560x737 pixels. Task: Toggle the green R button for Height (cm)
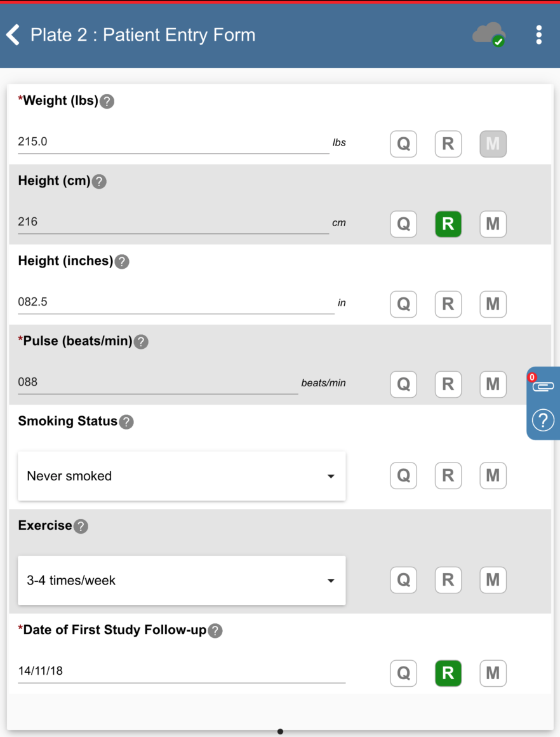448,224
